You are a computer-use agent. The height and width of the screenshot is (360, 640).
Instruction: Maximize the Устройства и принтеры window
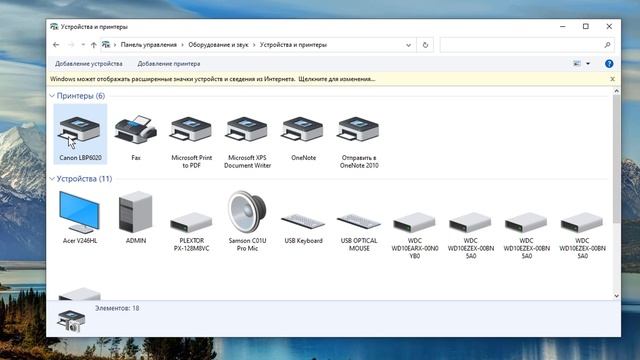[x=586, y=27]
